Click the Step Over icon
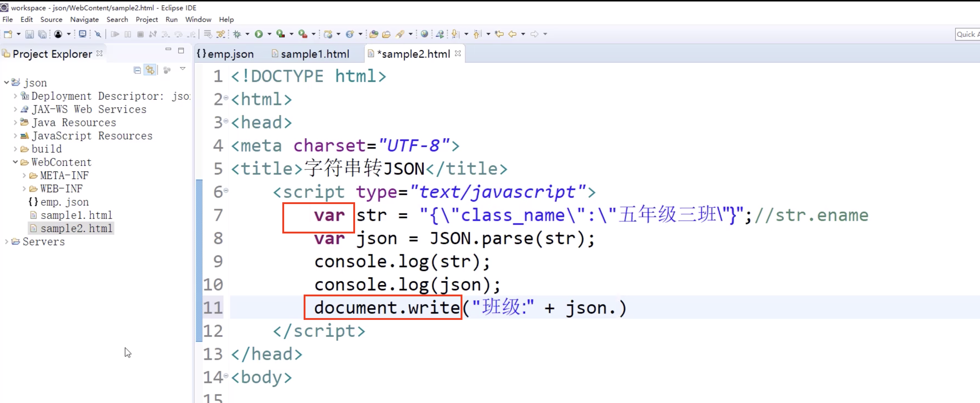 (x=178, y=34)
